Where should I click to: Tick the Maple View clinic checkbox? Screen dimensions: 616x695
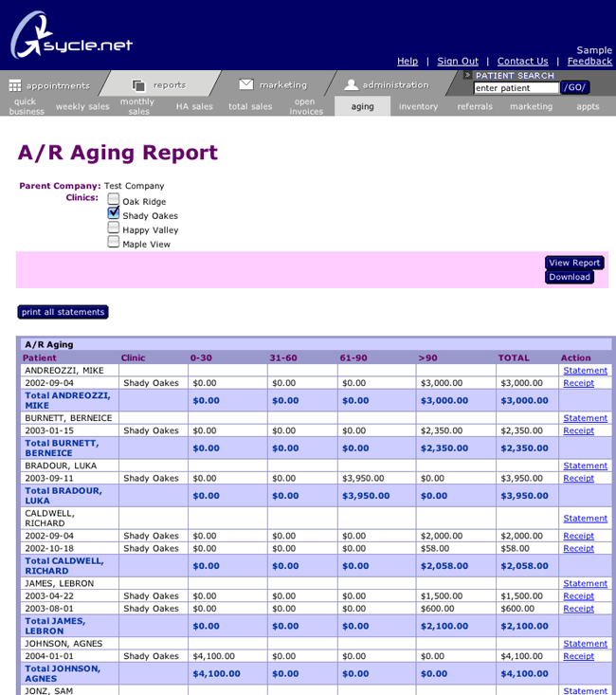click(x=114, y=242)
